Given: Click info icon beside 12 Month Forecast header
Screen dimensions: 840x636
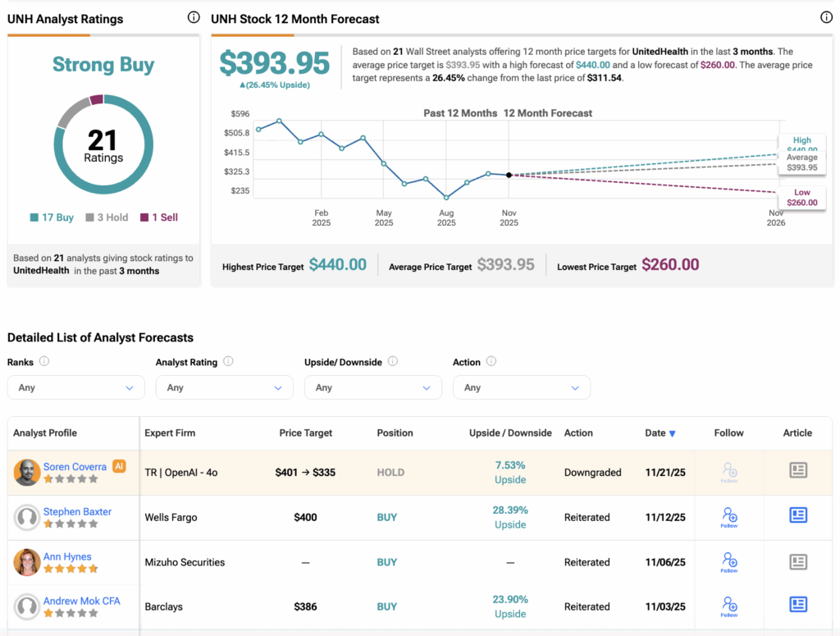Looking at the screenshot, I should 826,17.
